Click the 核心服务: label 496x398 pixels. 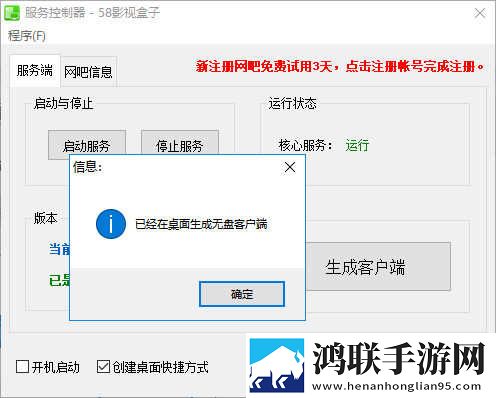pyautogui.click(x=305, y=145)
